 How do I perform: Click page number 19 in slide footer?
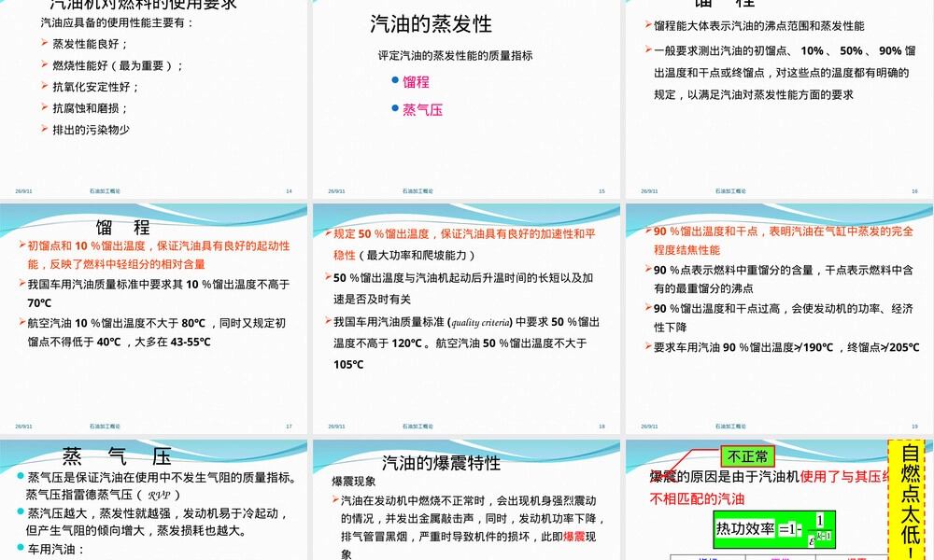914,427
